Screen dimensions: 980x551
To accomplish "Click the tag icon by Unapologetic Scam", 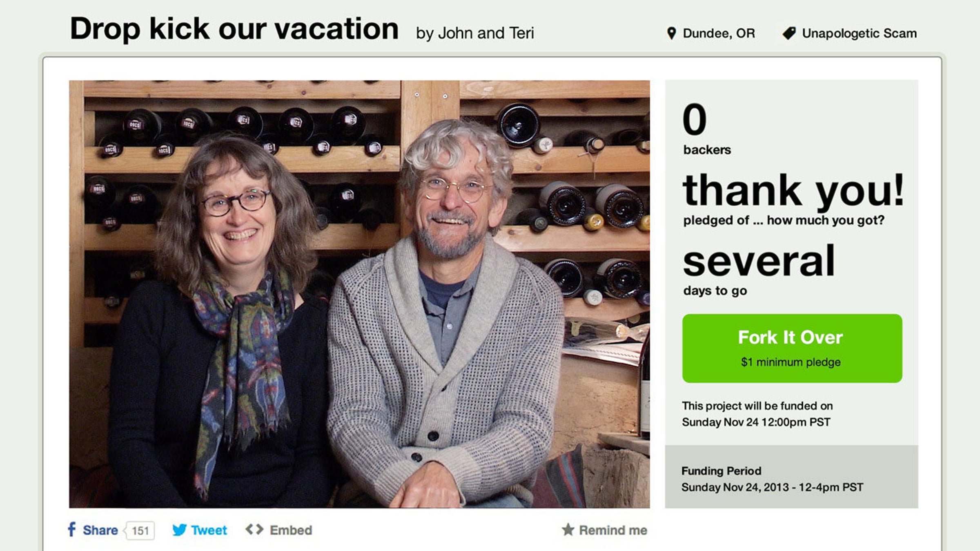I will [x=789, y=33].
